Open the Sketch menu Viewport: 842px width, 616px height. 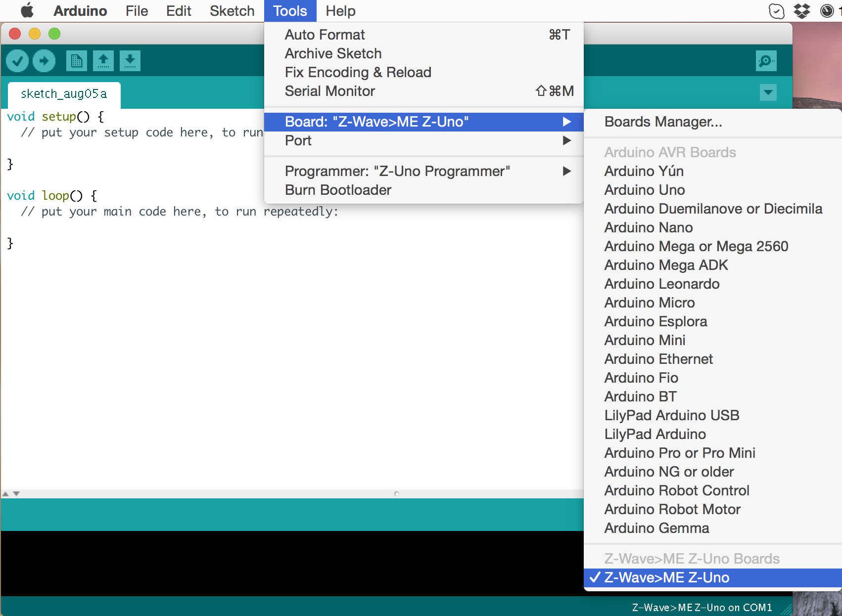pyautogui.click(x=232, y=11)
